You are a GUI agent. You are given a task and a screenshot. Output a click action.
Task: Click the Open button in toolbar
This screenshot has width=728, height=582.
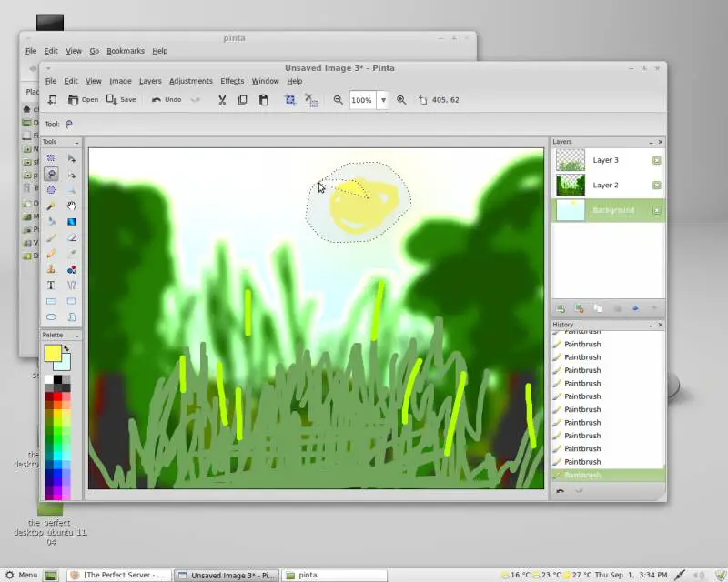[83, 100]
